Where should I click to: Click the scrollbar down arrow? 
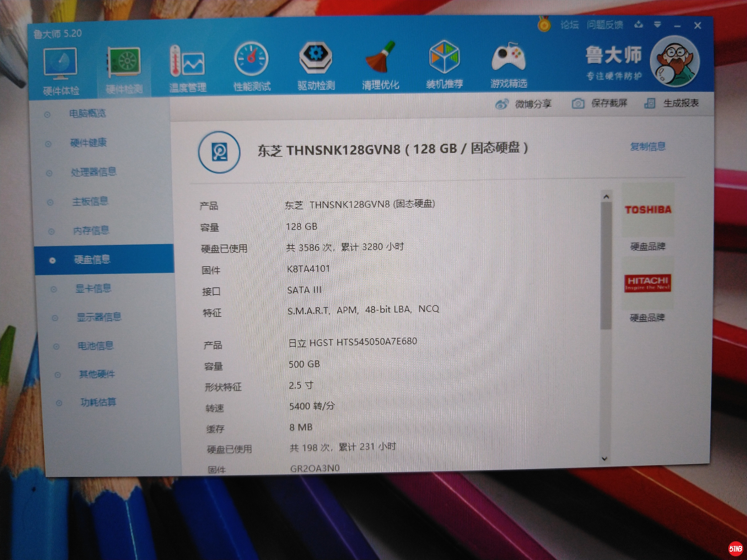point(605,458)
